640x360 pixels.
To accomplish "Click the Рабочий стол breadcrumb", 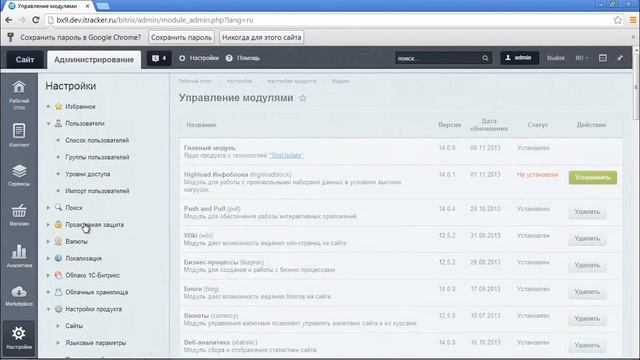I will pyautogui.click(x=195, y=81).
